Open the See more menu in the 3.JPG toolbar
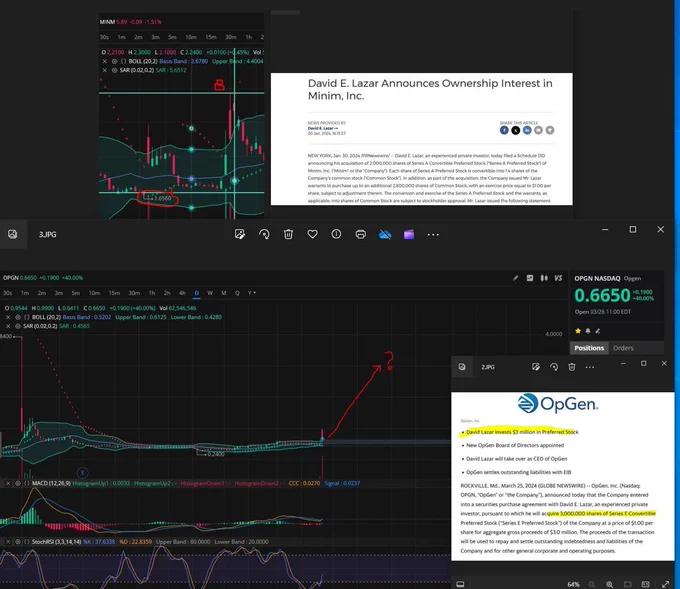The image size is (680, 589). pos(433,235)
